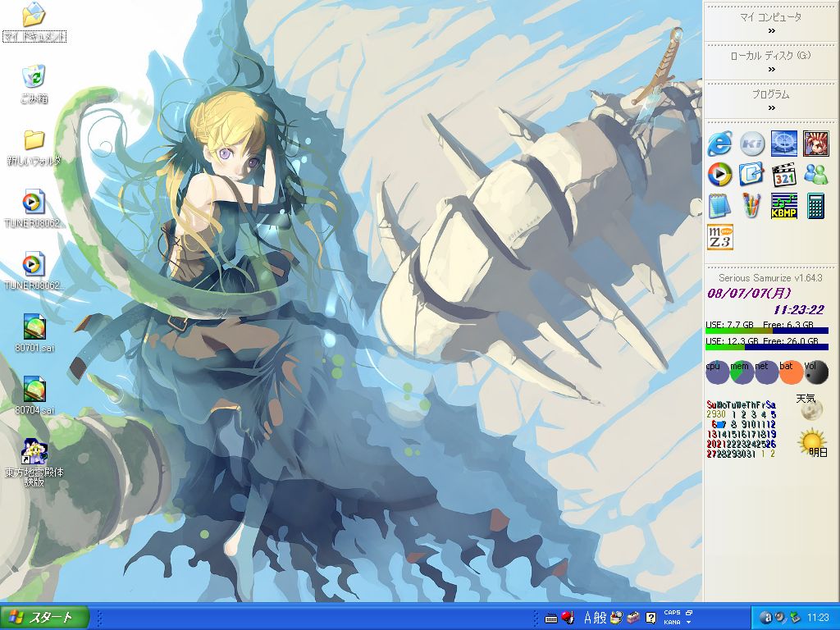The width and height of the screenshot is (840, 630).
Task: Open the ship's wheel icon in the sidebar launcher
Action: point(783,144)
